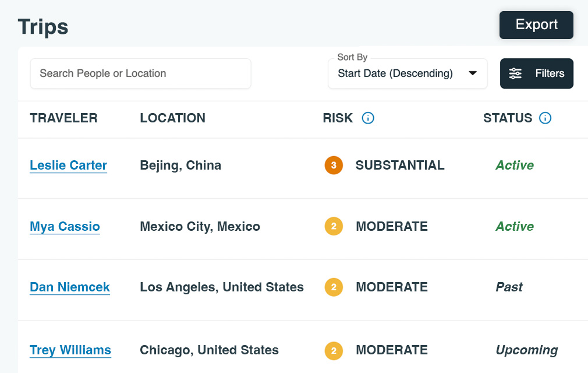This screenshot has width=588, height=373.
Task: Open Leslie Carter's traveler profile
Action: (x=68, y=166)
